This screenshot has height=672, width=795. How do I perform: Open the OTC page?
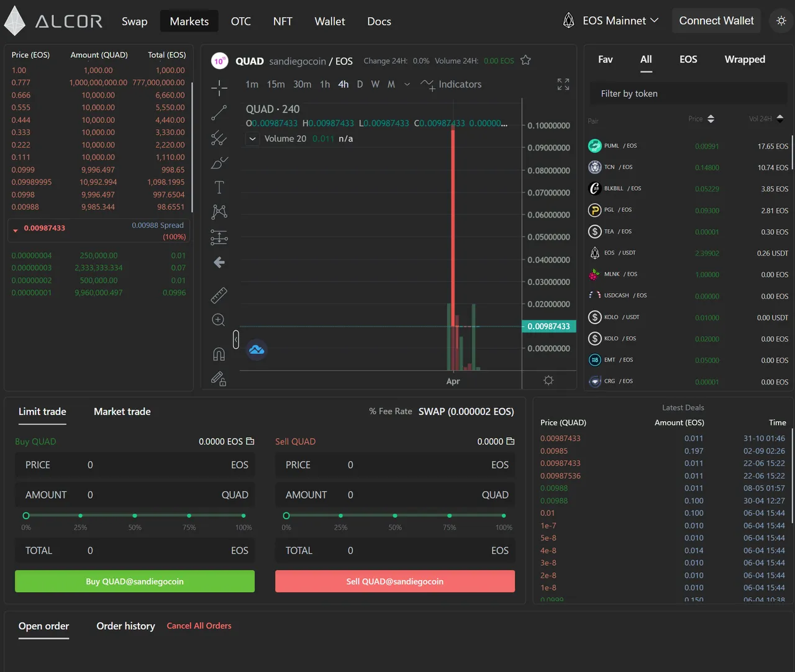pyautogui.click(x=241, y=21)
